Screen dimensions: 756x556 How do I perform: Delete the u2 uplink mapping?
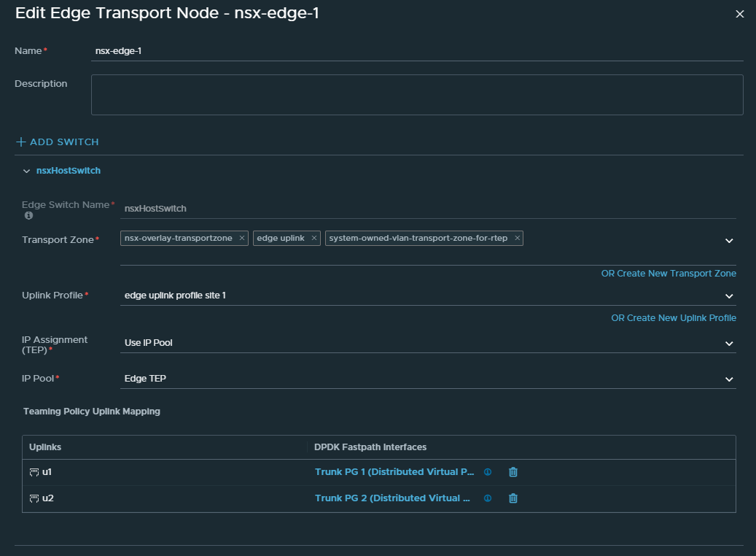click(513, 498)
